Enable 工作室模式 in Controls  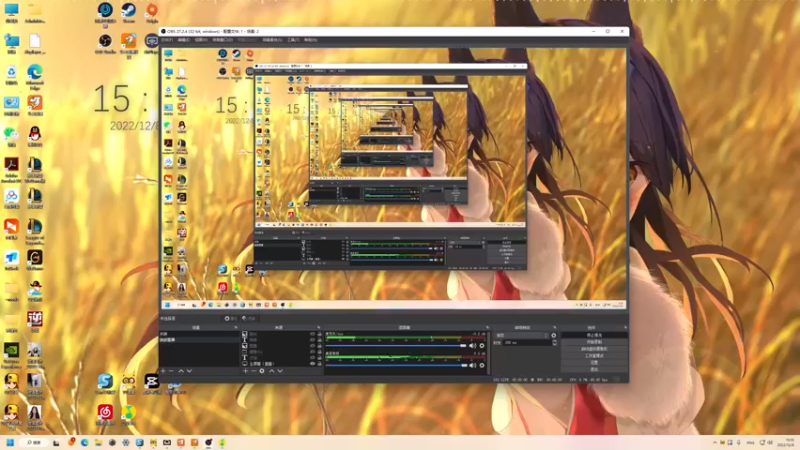point(594,356)
